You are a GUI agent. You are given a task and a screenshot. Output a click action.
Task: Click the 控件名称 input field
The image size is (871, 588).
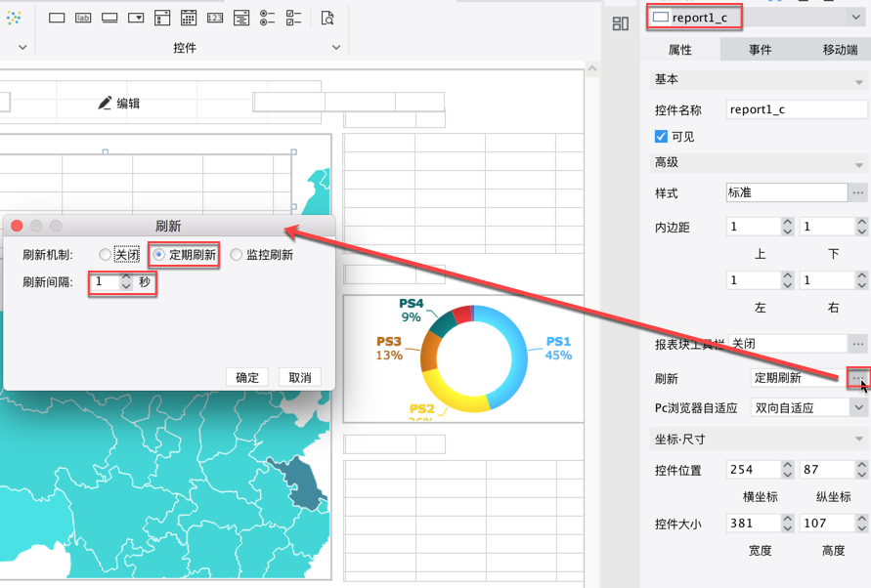point(797,109)
